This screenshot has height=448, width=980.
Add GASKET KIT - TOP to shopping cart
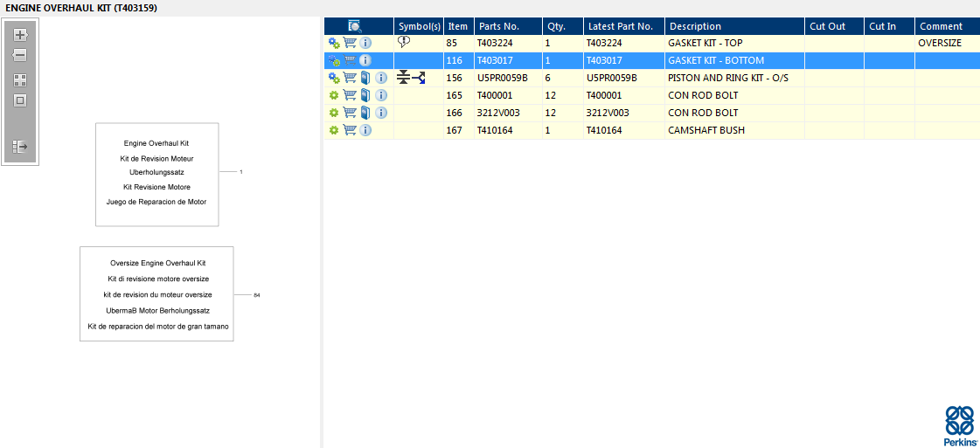click(x=350, y=43)
